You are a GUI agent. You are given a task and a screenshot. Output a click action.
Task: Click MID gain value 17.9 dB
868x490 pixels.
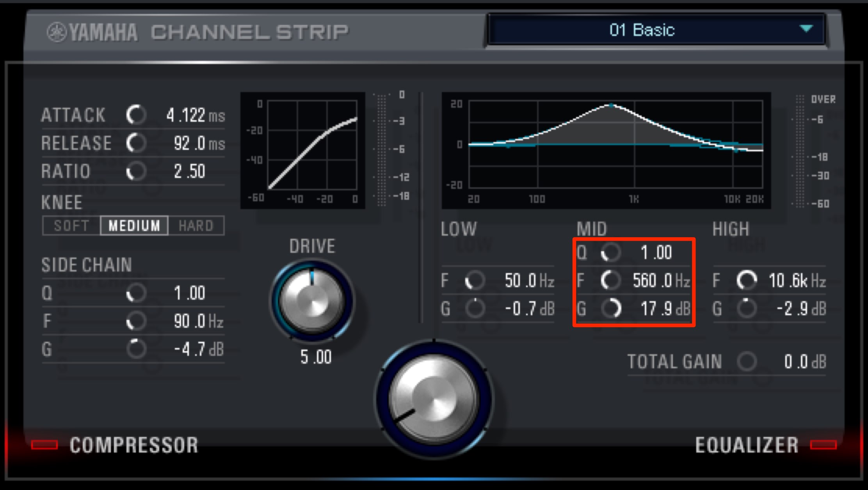(665, 309)
